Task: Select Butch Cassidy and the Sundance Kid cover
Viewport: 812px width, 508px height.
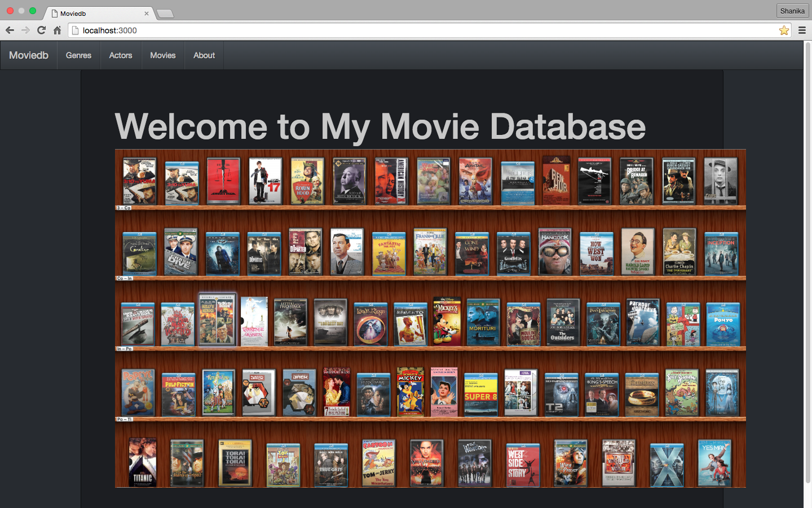Action: pos(679,181)
